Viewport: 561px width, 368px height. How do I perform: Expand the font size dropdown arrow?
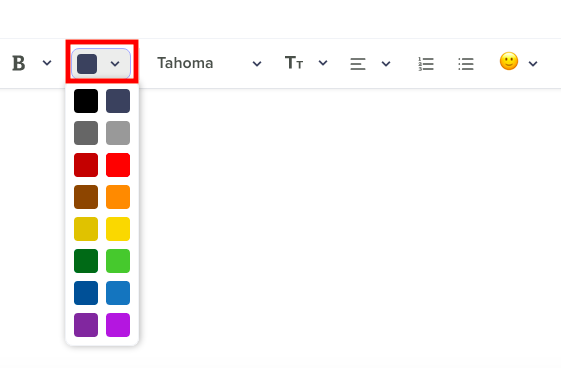click(x=323, y=63)
